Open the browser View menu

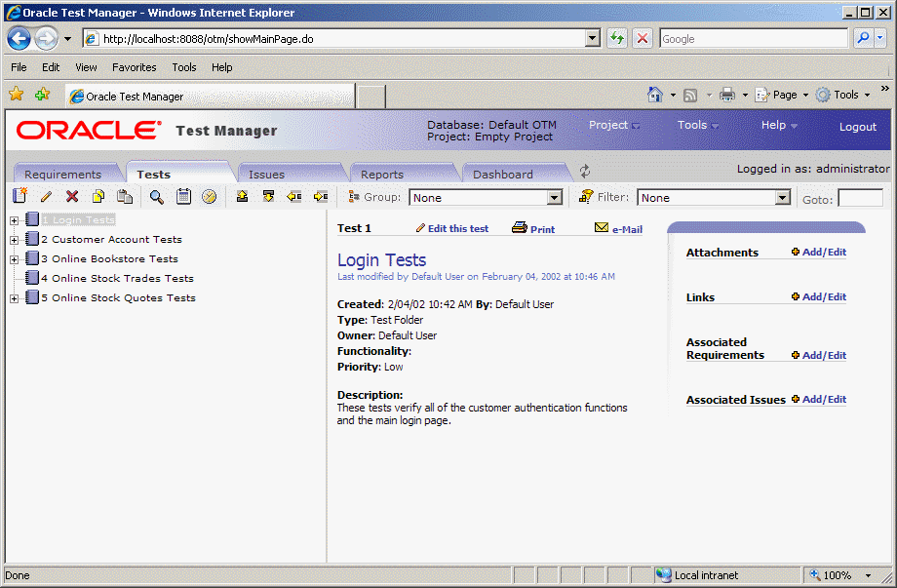86,67
